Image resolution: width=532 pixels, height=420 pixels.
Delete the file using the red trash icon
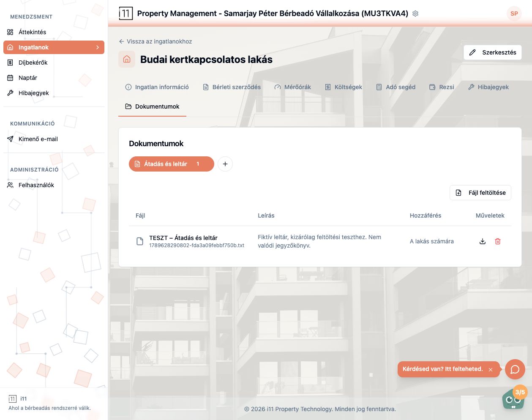(x=498, y=241)
